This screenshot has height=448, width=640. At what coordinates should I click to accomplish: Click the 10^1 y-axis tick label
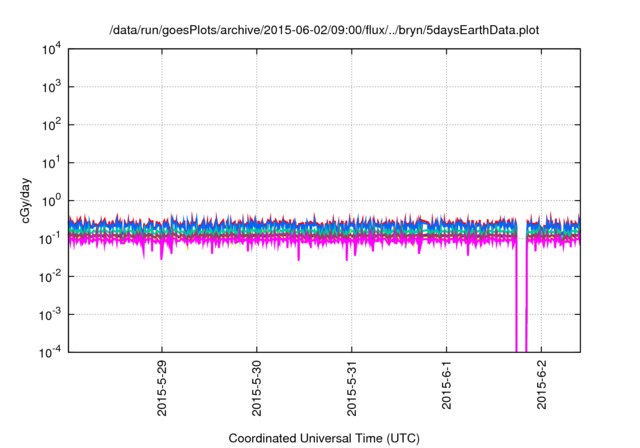[51, 163]
